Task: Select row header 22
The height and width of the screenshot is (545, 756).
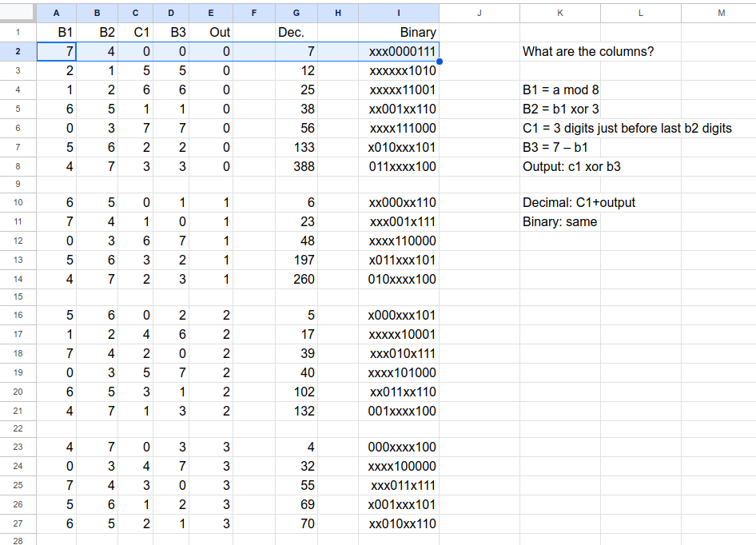Action: coord(18,428)
